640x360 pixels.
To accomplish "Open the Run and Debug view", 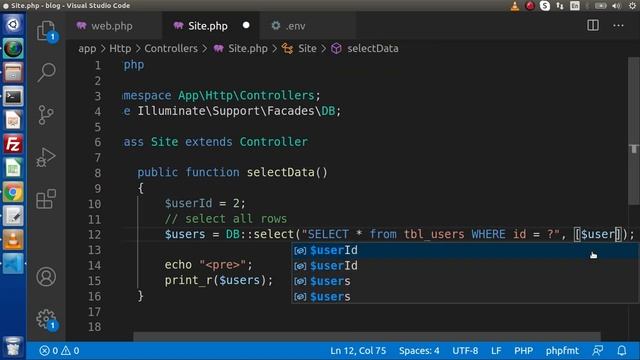I will (x=46, y=157).
